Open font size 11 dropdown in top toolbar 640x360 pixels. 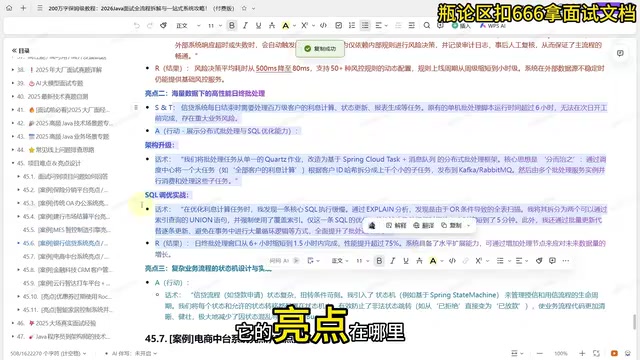[x=215, y=25]
